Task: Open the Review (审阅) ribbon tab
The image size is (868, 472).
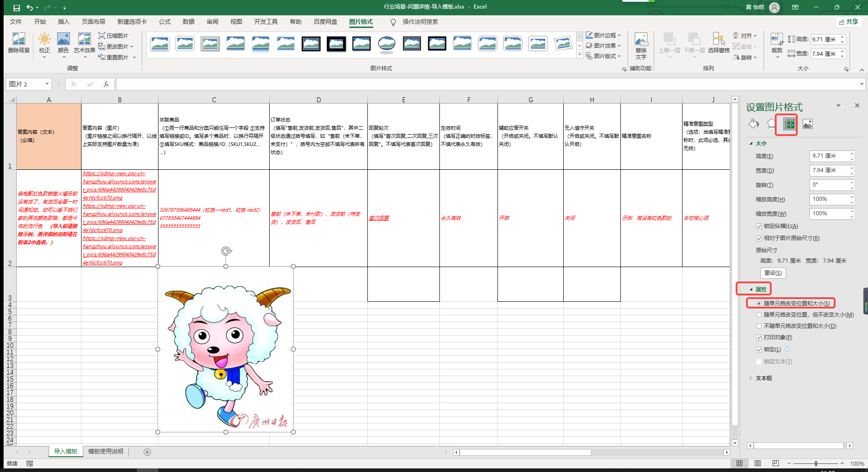Action: click(212, 22)
